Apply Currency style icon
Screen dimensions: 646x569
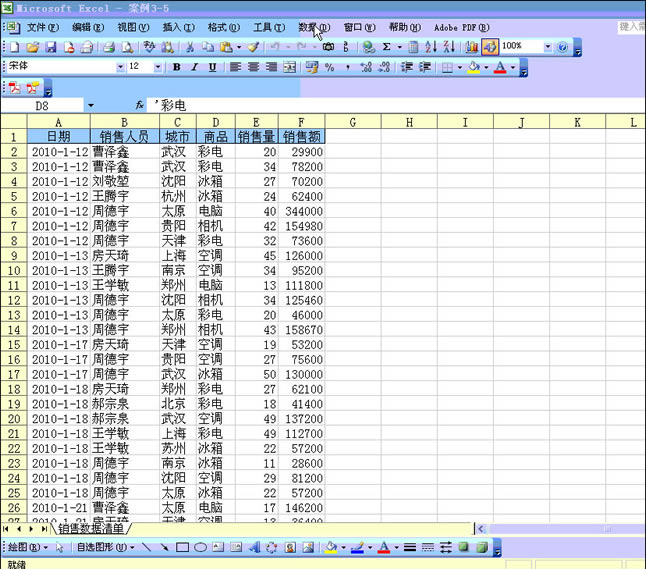pos(311,67)
